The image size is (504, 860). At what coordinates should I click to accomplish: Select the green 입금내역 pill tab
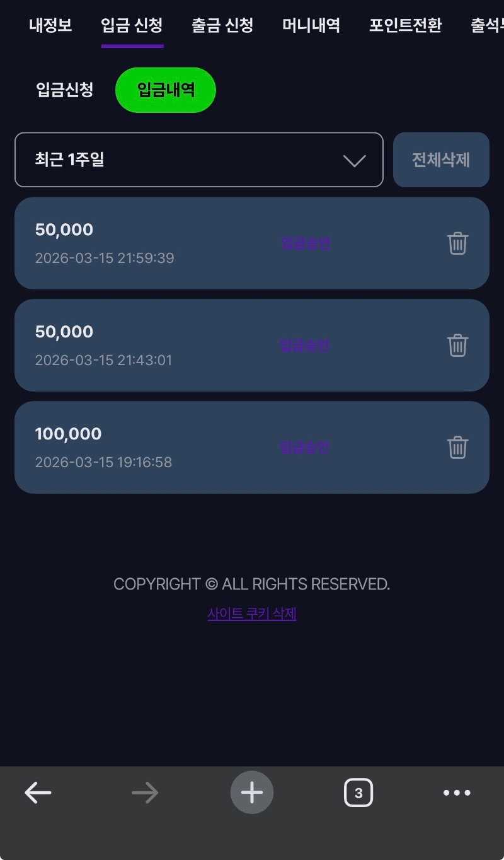(166, 90)
